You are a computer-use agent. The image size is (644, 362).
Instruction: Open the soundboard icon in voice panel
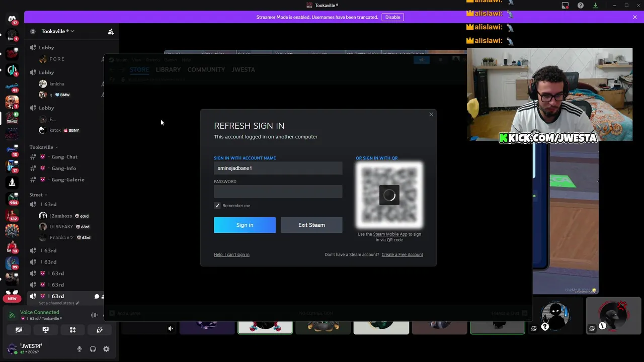point(100,330)
